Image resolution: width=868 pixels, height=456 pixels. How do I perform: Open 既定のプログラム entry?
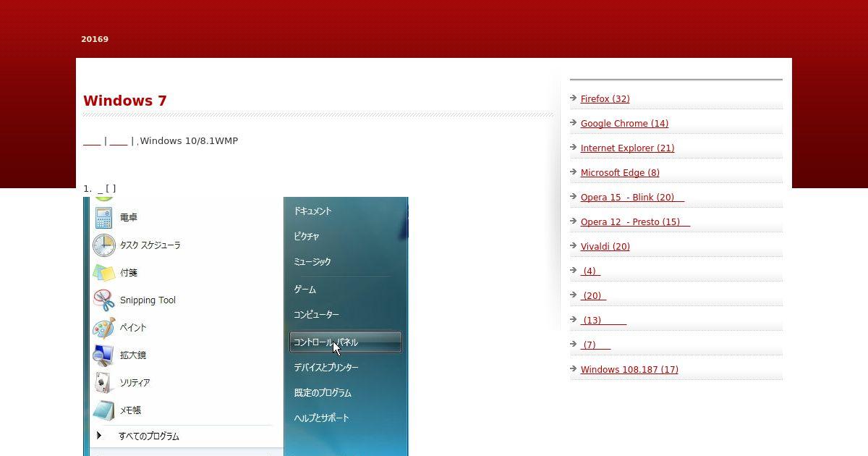pos(323,393)
